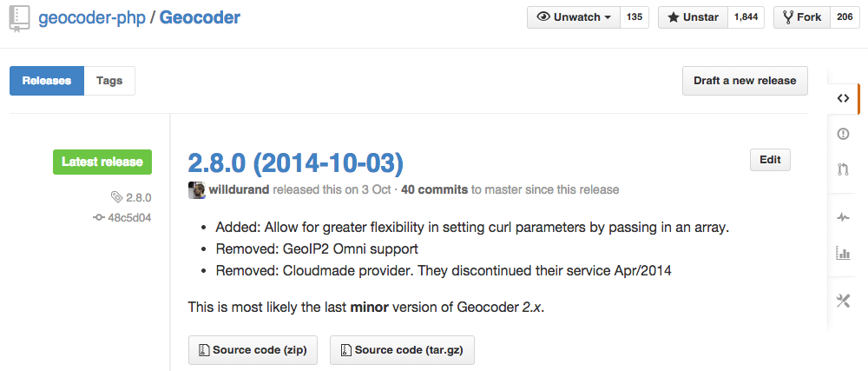Download Source code (tar.gz)
868x371 pixels.
[402, 350]
